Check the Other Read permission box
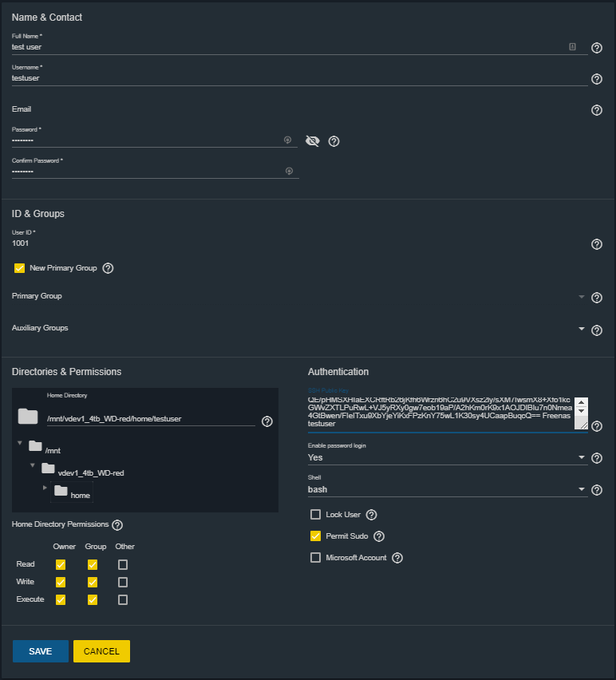This screenshot has height=680, width=616. click(x=123, y=564)
